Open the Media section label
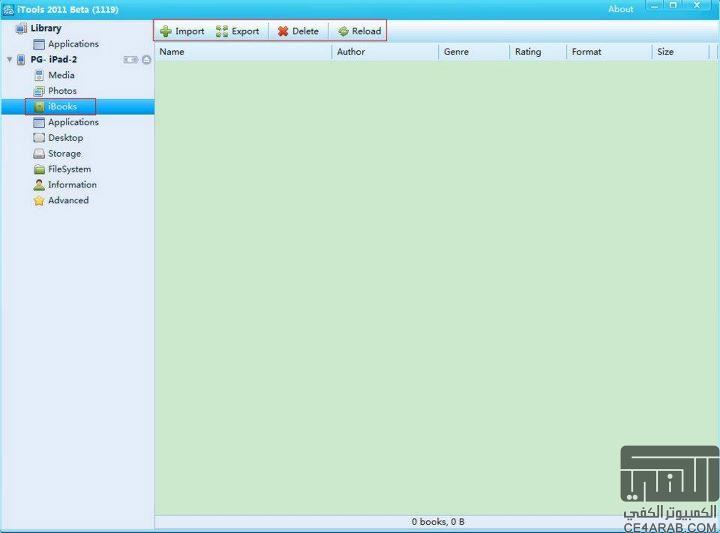Image resolution: width=720 pixels, height=533 pixels. 62,75
